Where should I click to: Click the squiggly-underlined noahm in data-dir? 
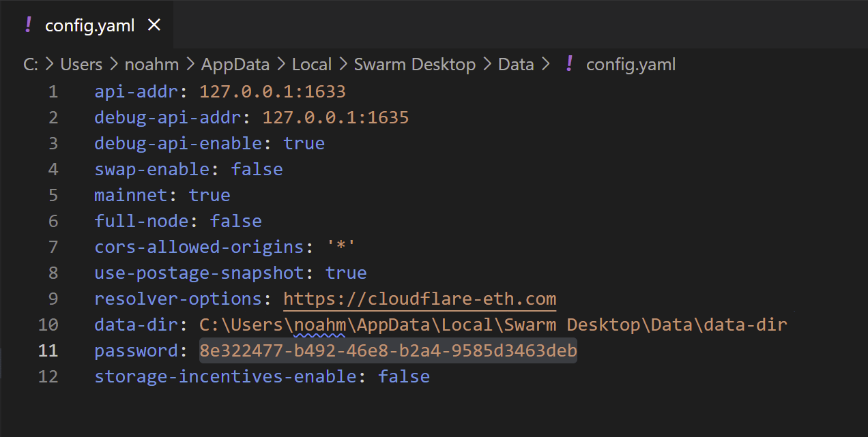tap(319, 325)
